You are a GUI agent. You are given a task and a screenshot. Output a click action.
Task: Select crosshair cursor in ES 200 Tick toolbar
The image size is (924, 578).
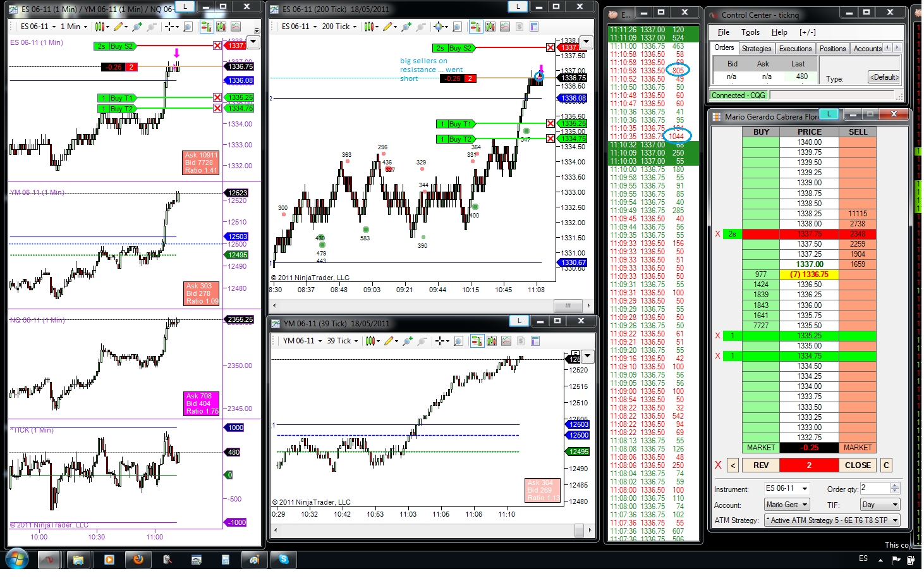[441, 27]
